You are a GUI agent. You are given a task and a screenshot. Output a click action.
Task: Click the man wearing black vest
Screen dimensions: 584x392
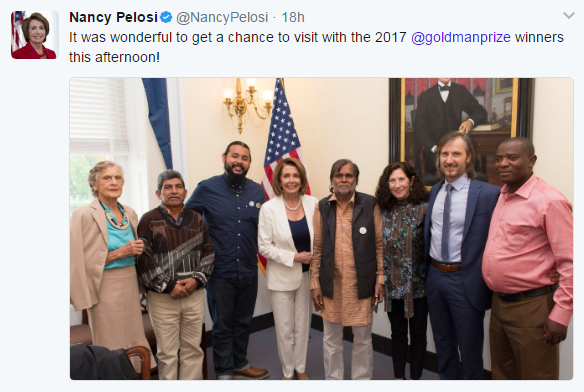pos(347,268)
